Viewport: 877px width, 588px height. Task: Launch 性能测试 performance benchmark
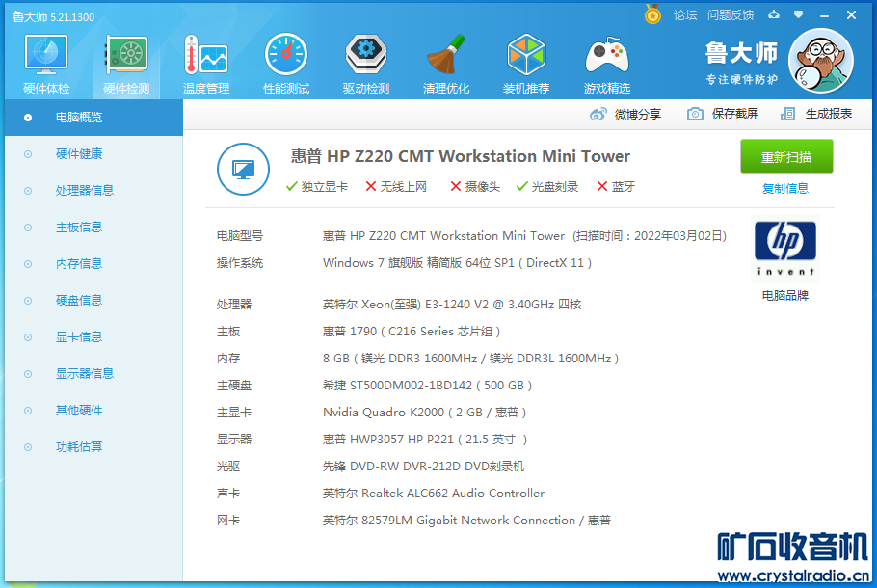click(x=286, y=65)
